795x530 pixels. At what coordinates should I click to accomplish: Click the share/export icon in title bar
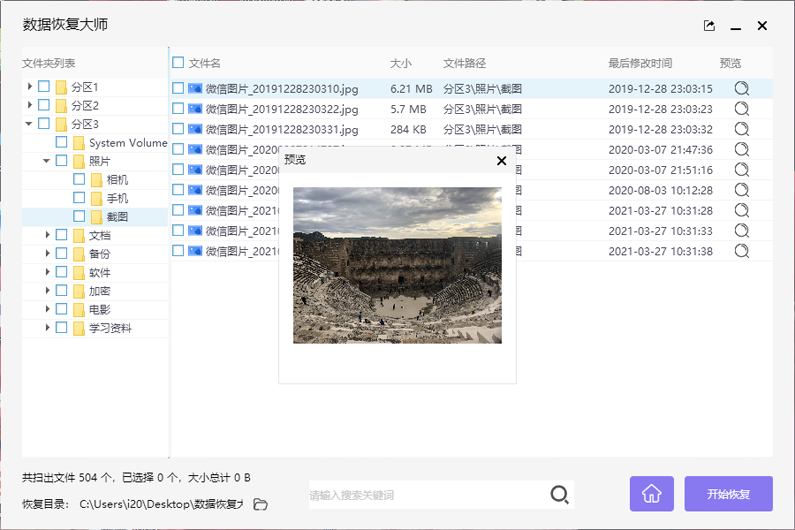(709, 26)
